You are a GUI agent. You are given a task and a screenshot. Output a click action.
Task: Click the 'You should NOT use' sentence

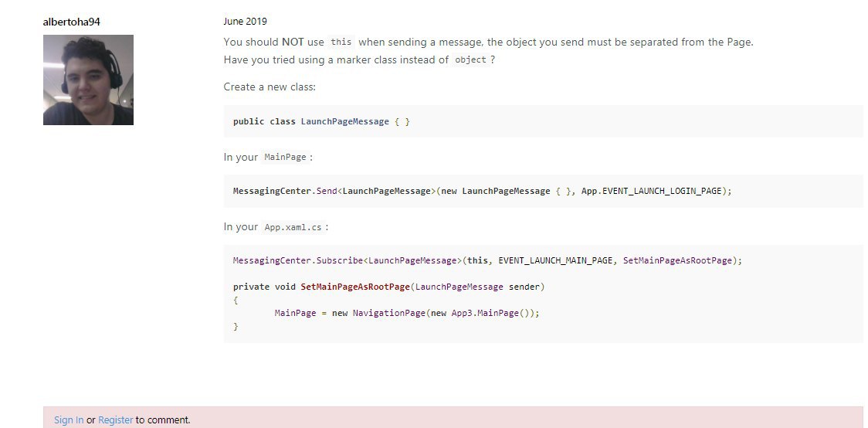[488, 42]
